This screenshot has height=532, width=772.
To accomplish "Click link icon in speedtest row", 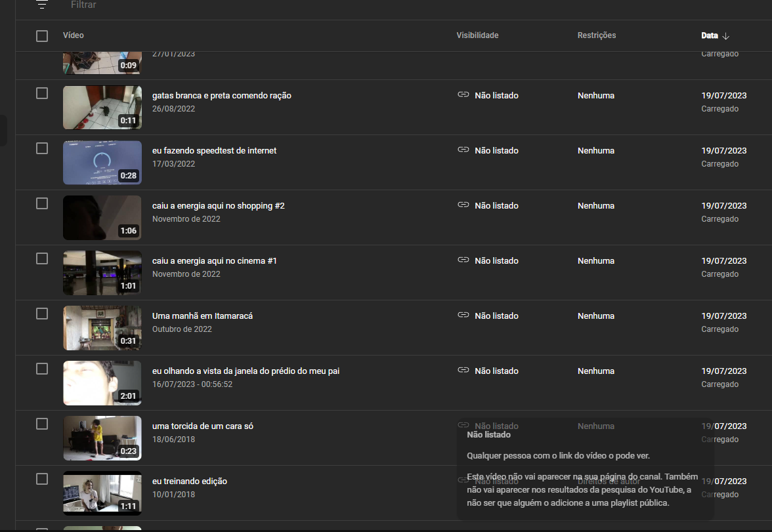I will [463, 150].
